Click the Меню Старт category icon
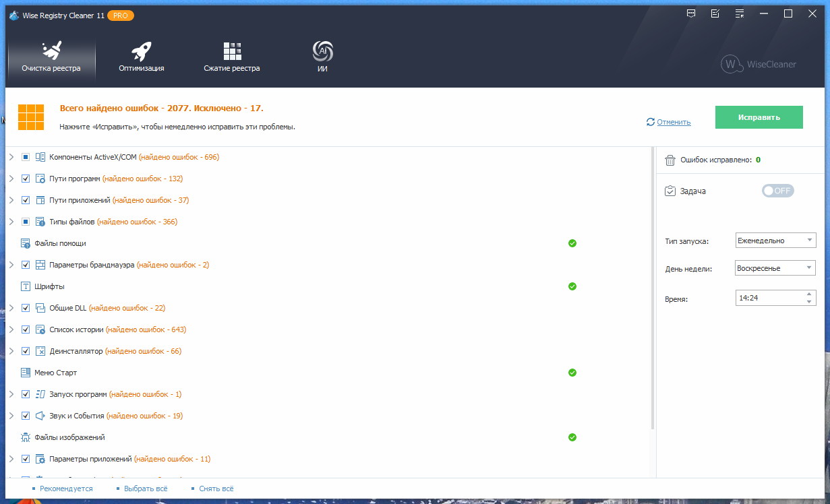 tap(26, 373)
